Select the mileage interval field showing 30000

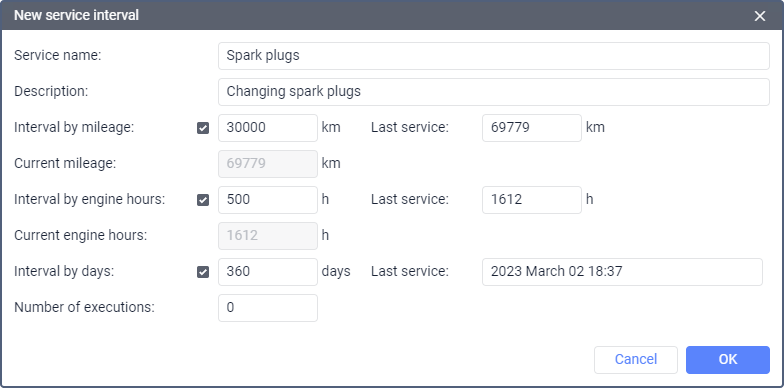(268, 128)
